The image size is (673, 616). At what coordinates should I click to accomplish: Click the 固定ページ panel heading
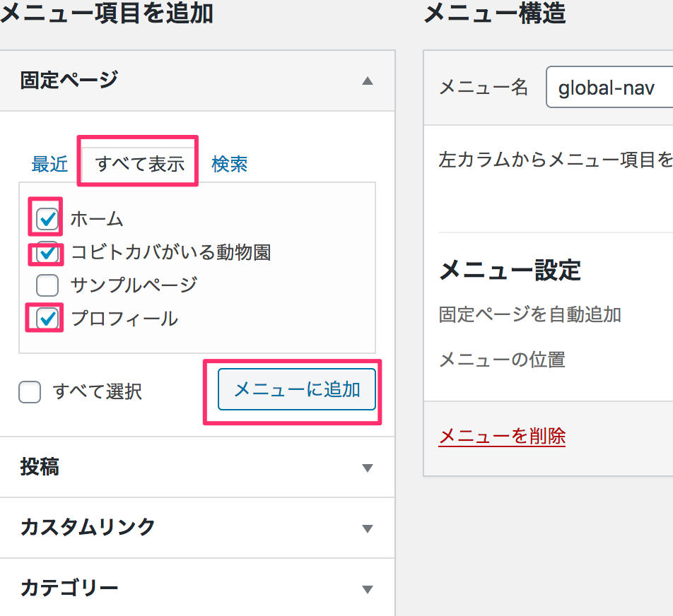pyautogui.click(x=69, y=81)
